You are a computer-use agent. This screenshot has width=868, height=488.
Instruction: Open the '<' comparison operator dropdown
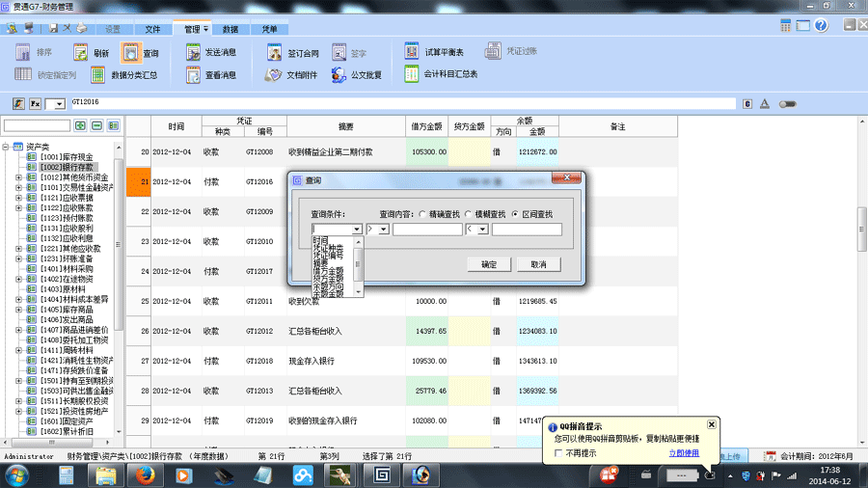tap(482, 230)
